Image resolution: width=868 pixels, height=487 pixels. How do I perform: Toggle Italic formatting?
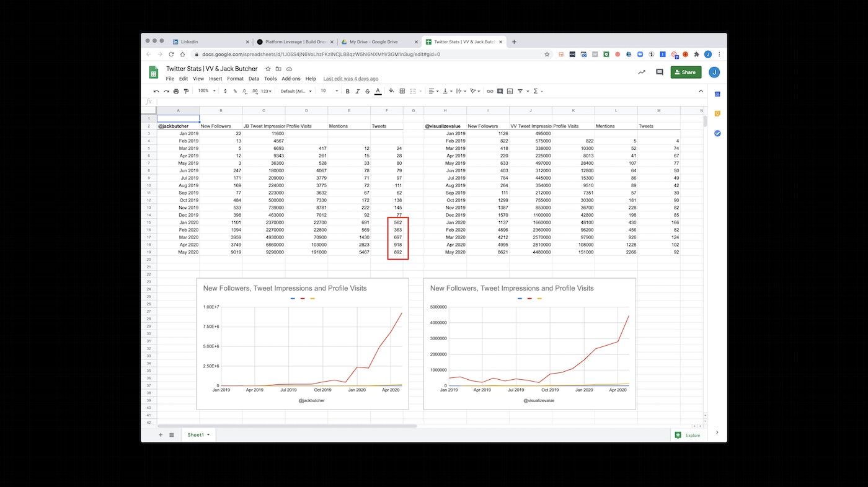tap(357, 91)
